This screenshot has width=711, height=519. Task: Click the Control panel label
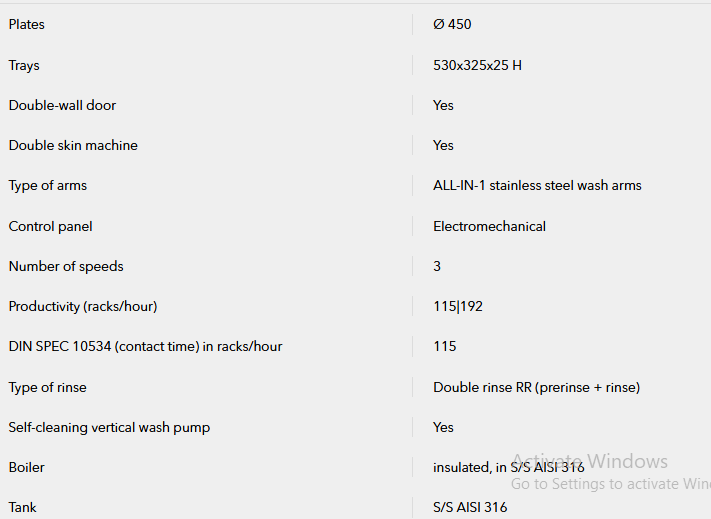click(50, 227)
